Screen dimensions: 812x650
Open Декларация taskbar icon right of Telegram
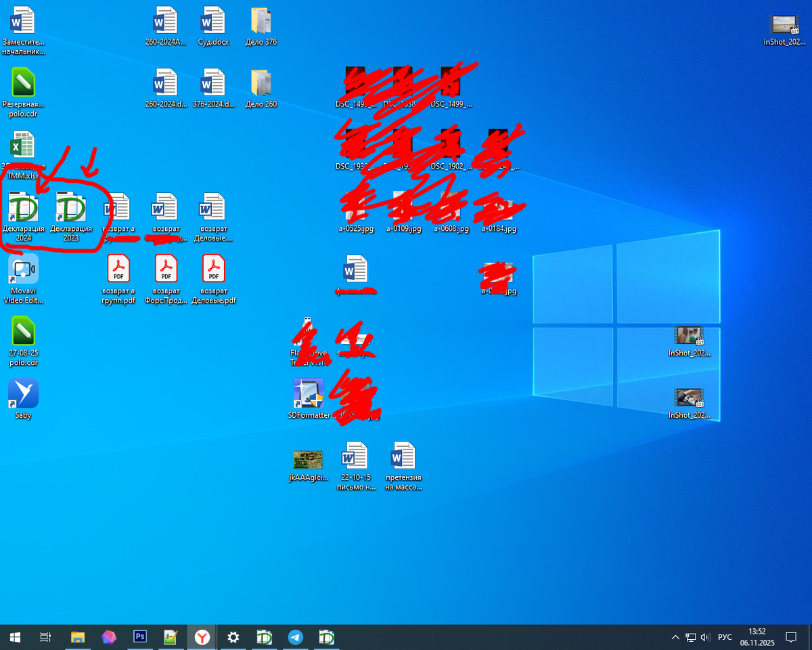click(327, 637)
